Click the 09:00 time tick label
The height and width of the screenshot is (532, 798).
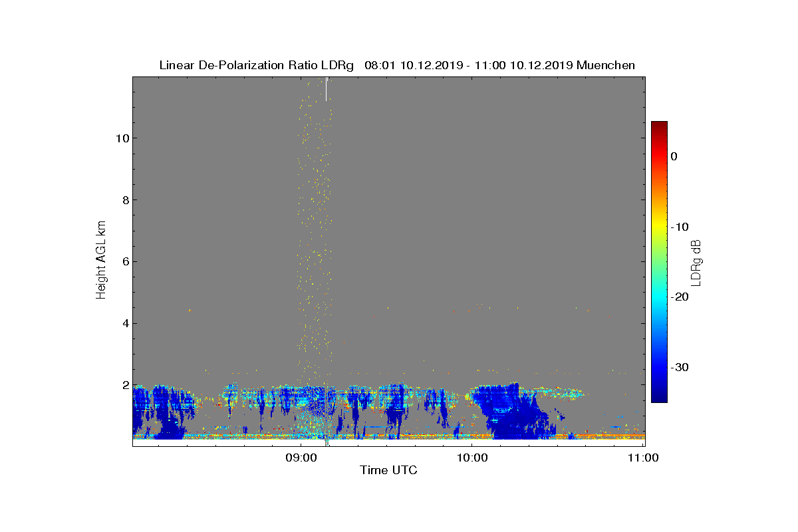(301, 458)
